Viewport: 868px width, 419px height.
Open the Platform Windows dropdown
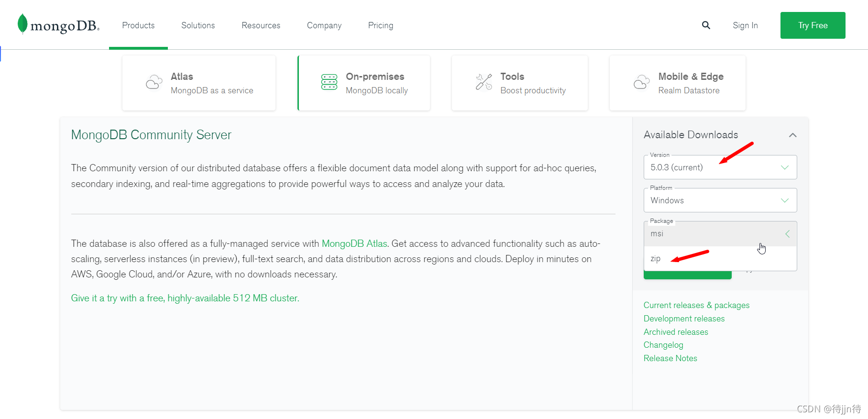[720, 200]
